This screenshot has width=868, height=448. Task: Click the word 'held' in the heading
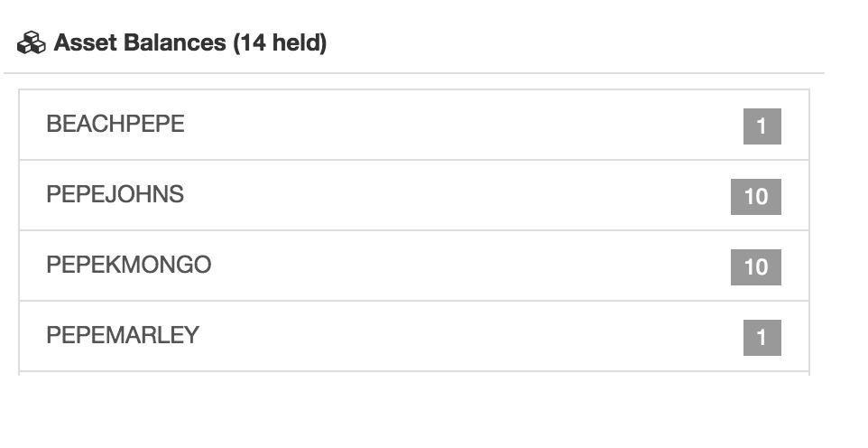(296, 42)
